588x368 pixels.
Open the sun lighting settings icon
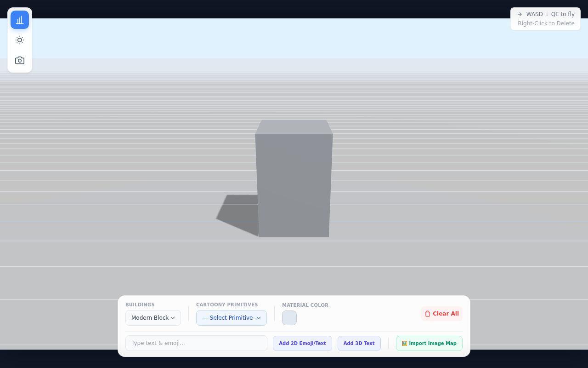tap(20, 40)
